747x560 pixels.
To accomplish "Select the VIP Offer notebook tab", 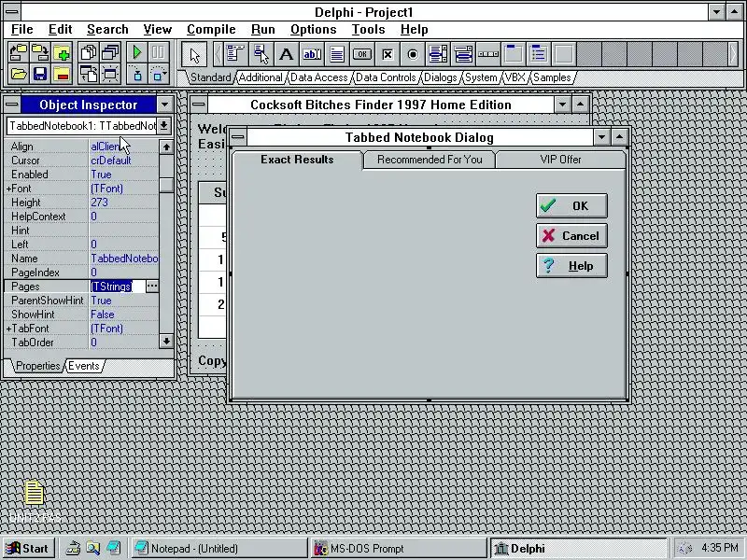I will click(x=560, y=160).
